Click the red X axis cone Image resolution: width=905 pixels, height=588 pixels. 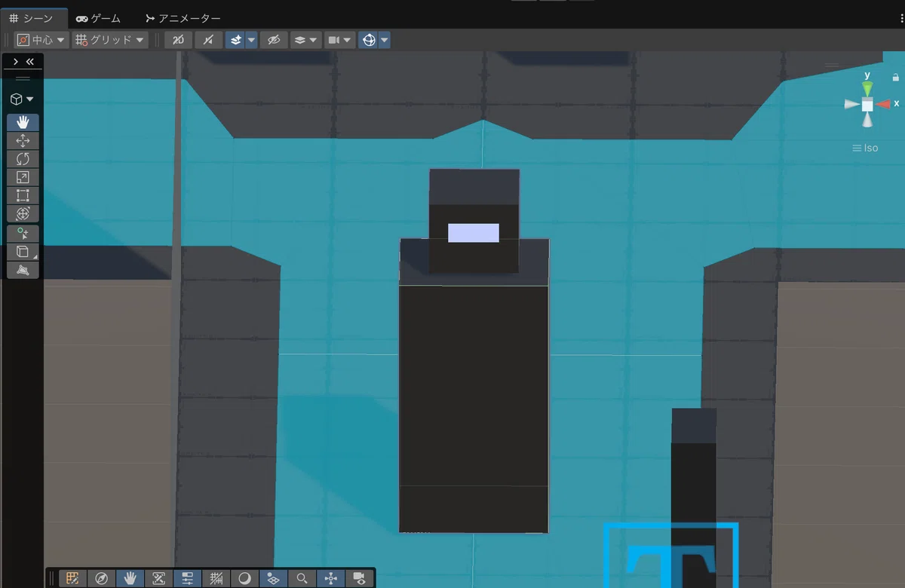(883, 104)
